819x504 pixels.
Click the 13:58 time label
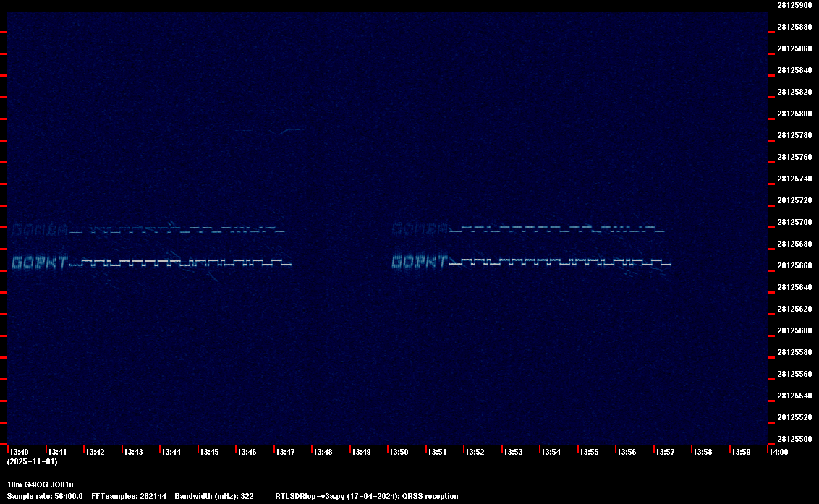coord(703,452)
